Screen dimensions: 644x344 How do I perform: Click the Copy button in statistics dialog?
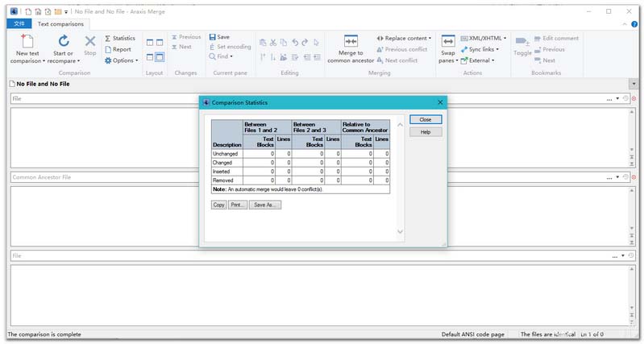tap(219, 205)
